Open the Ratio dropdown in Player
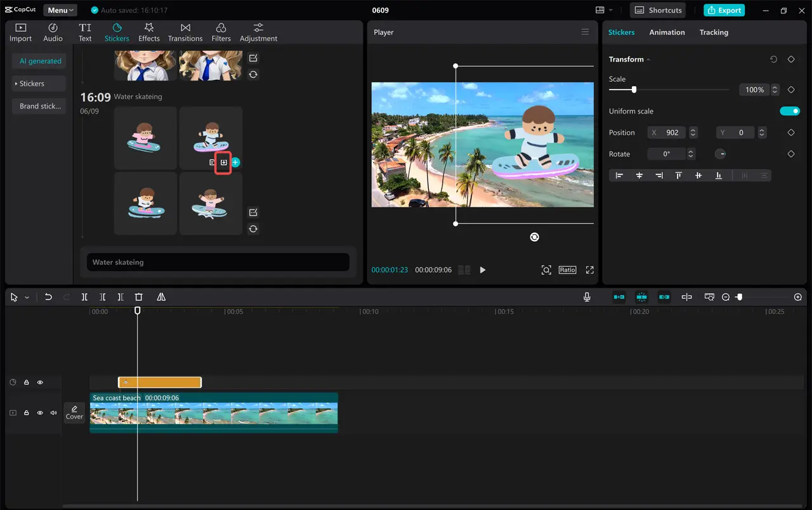The height and width of the screenshot is (510, 812). pyautogui.click(x=567, y=270)
